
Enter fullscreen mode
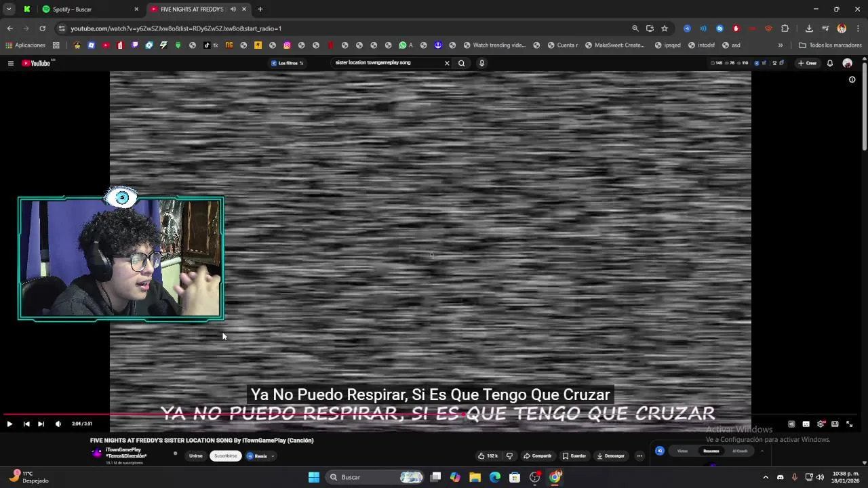pyautogui.click(x=849, y=424)
